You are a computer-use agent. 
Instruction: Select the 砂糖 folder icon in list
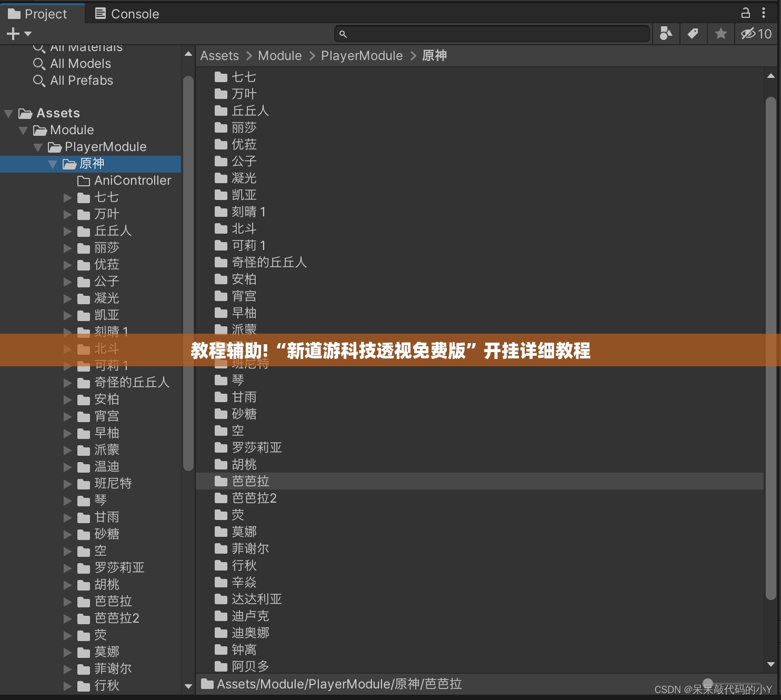(221, 414)
